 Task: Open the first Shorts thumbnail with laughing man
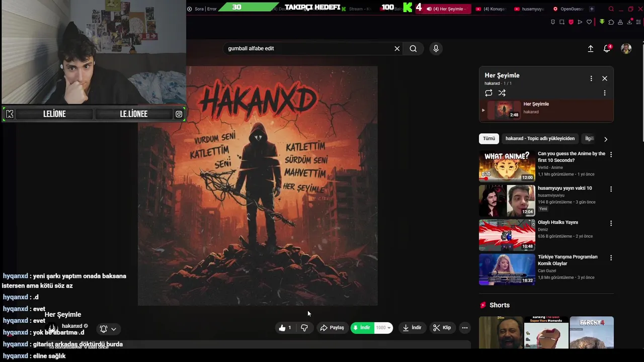click(x=501, y=332)
